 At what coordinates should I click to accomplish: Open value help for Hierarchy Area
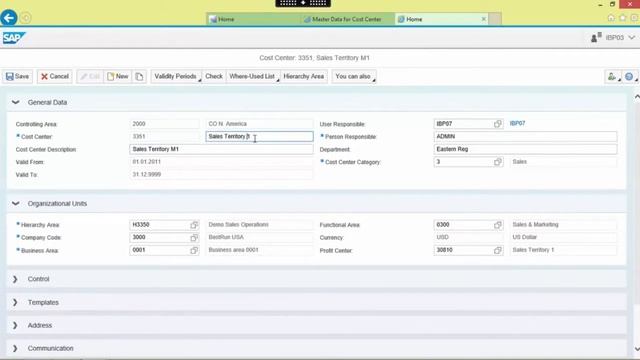tap(194, 225)
